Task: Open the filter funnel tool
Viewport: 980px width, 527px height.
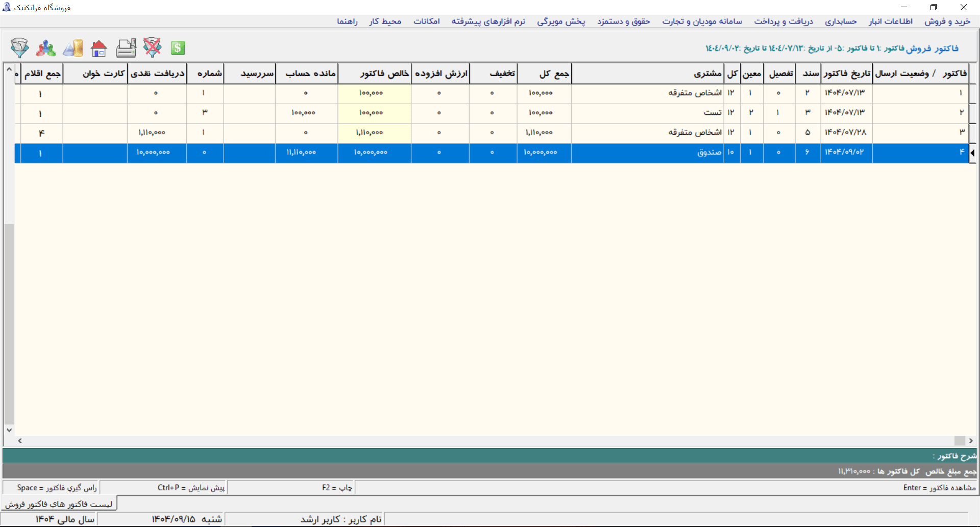Action: pos(20,48)
